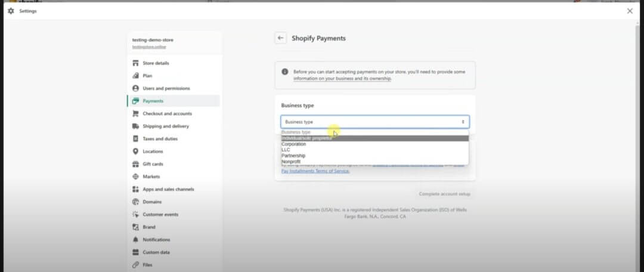Click the Notifications bell icon
The width and height of the screenshot is (644, 272).
(x=135, y=240)
